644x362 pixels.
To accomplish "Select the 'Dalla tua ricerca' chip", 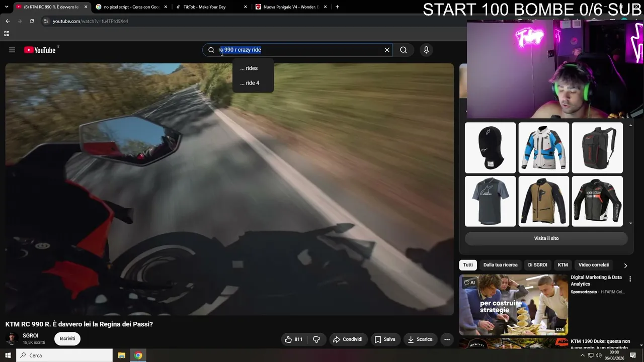I will tap(501, 265).
